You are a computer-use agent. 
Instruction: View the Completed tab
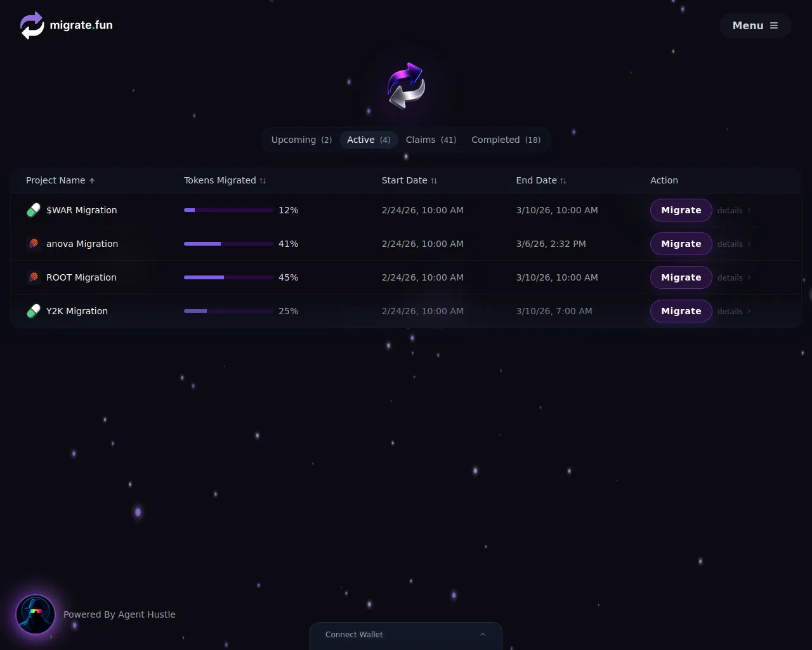(506, 140)
